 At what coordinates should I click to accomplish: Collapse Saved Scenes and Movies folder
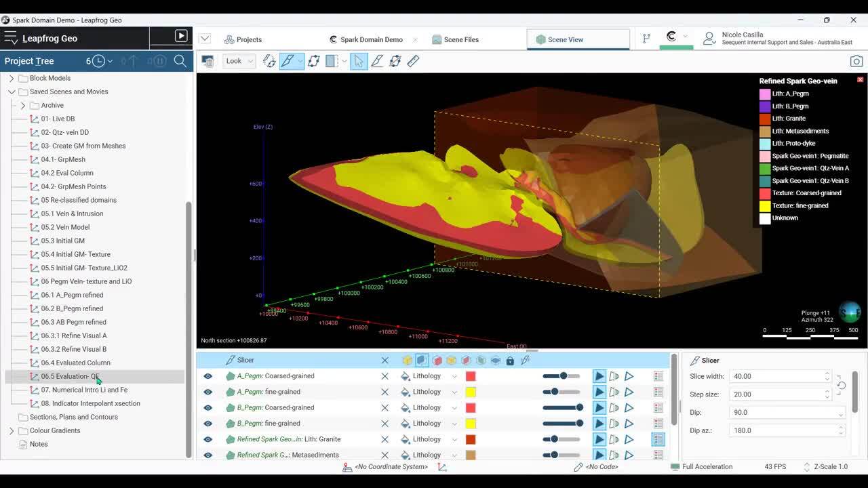[x=11, y=91]
